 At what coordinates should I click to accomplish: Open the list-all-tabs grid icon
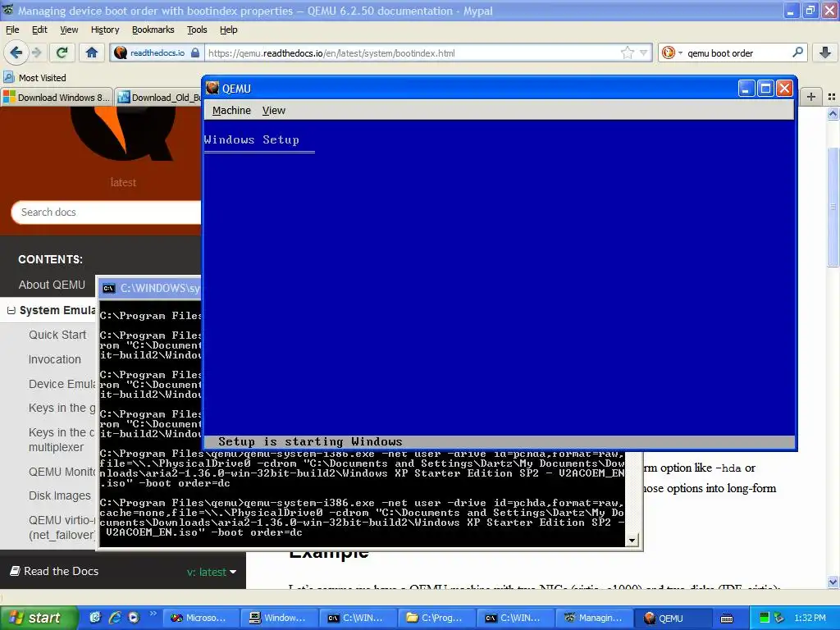pyautogui.click(x=832, y=97)
